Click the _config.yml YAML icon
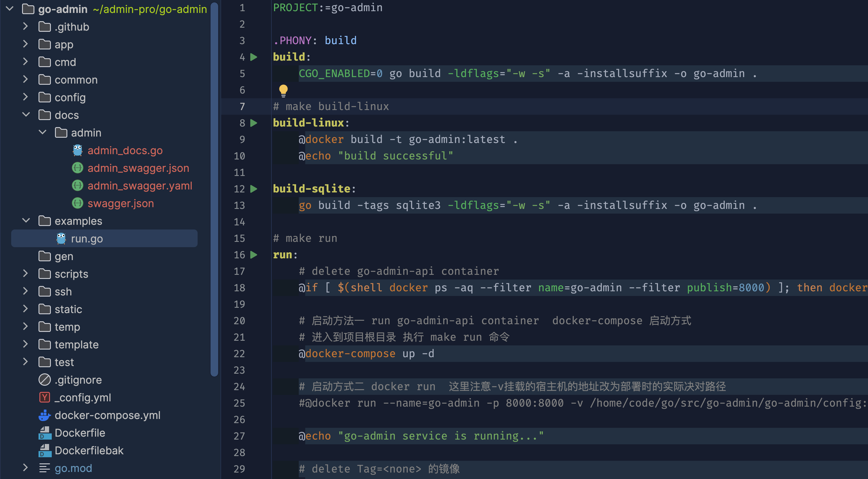This screenshot has height=479, width=868. (x=44, y=397)
